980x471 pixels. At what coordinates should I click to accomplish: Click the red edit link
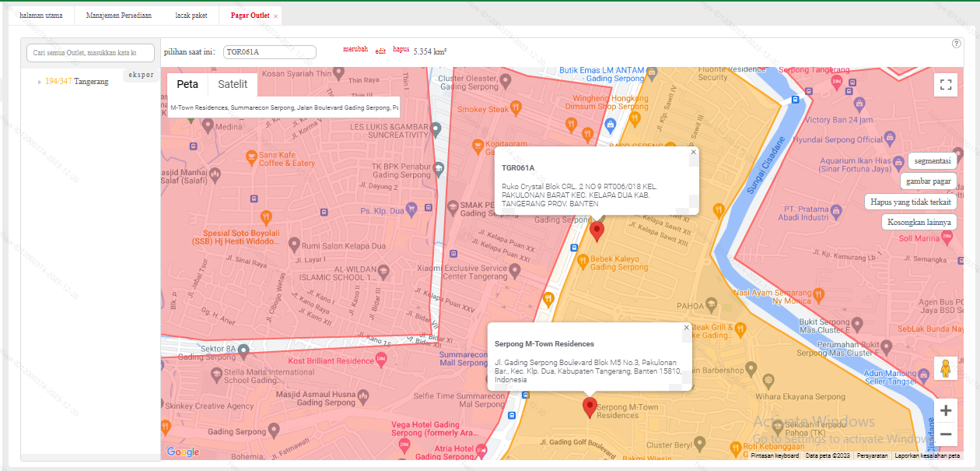click(380, 51)
